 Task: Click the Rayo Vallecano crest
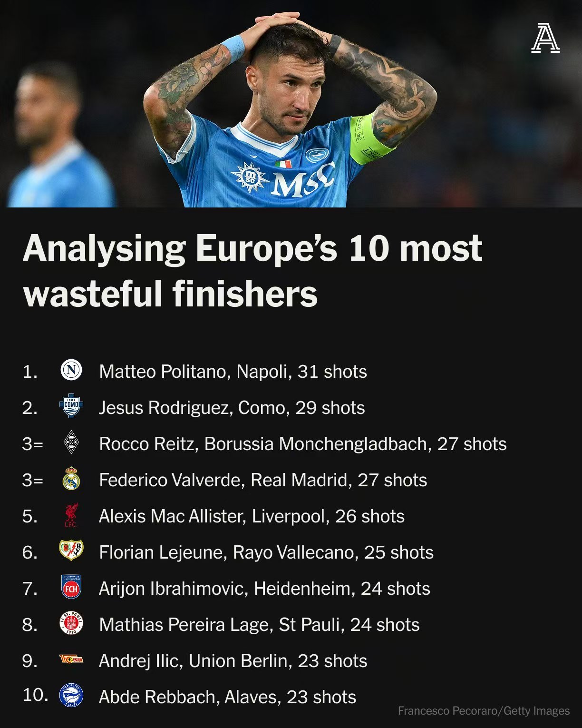tap(71, 551)
